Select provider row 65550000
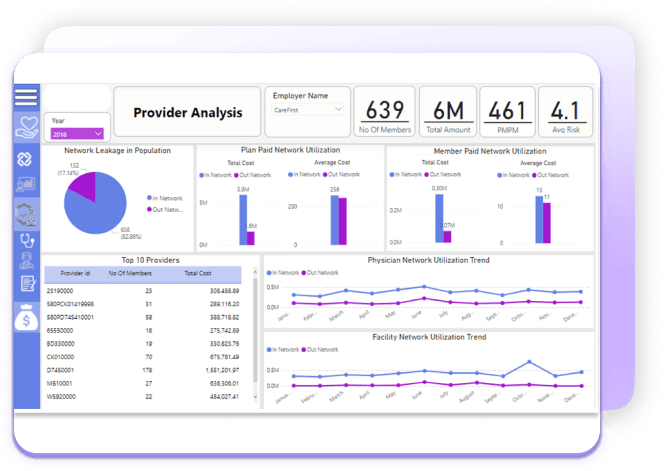The image size is (665, 471). 143,330
